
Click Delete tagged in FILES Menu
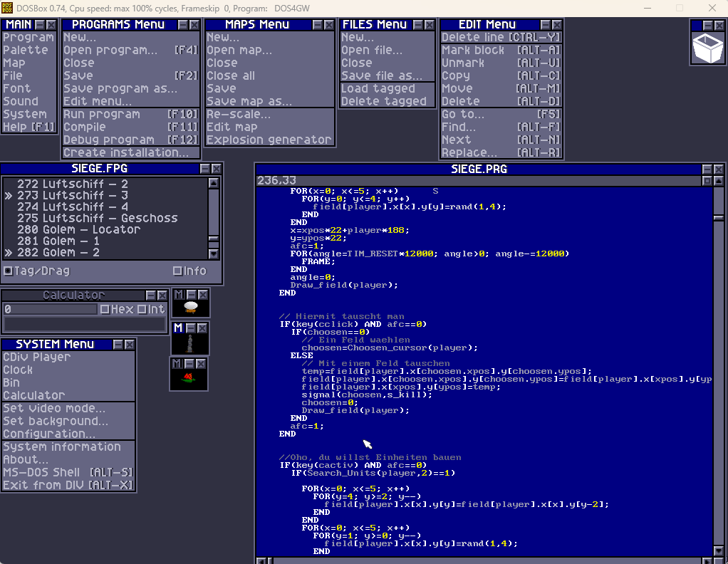point(388,101)
